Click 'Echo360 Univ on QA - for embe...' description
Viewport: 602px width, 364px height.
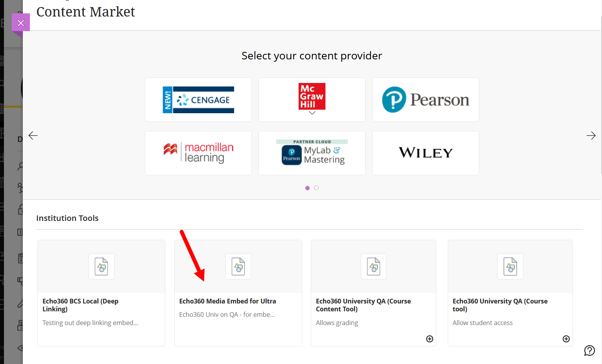tap(227, 314)
